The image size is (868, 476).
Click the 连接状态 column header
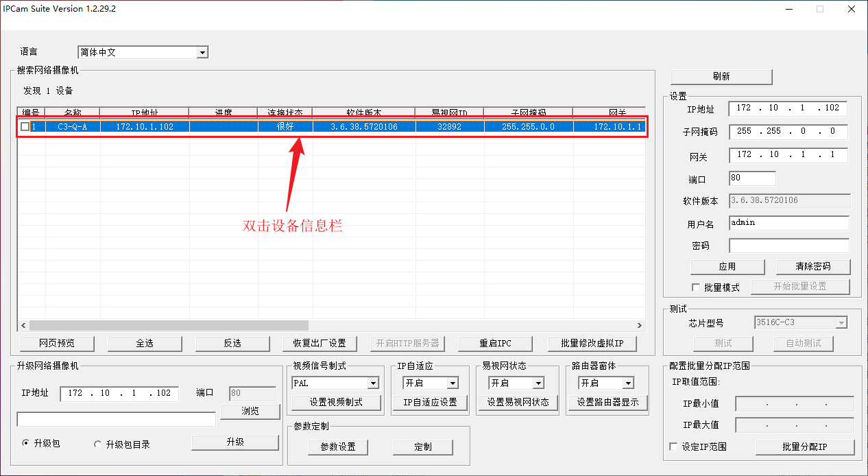coord(285,112)
